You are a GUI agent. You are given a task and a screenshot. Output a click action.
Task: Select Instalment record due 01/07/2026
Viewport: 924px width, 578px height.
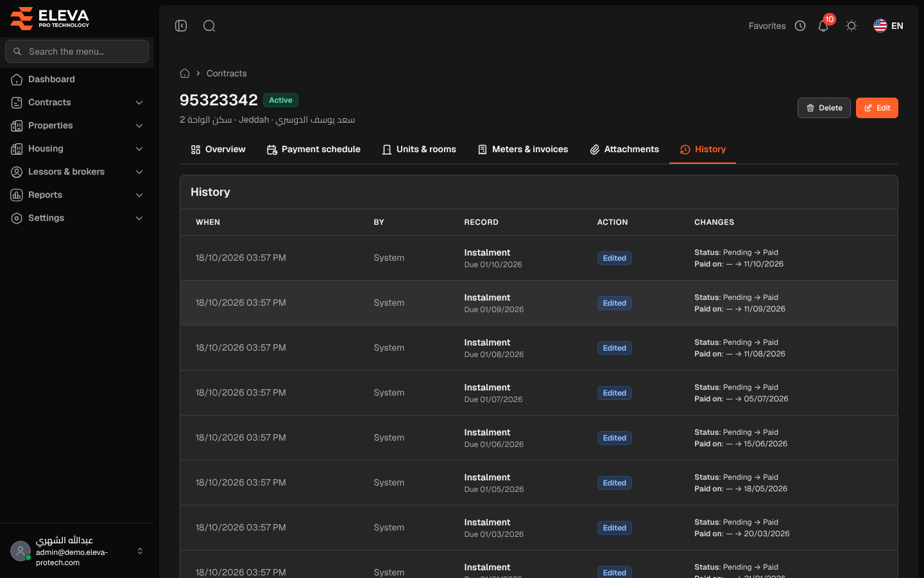click(493, 393)
